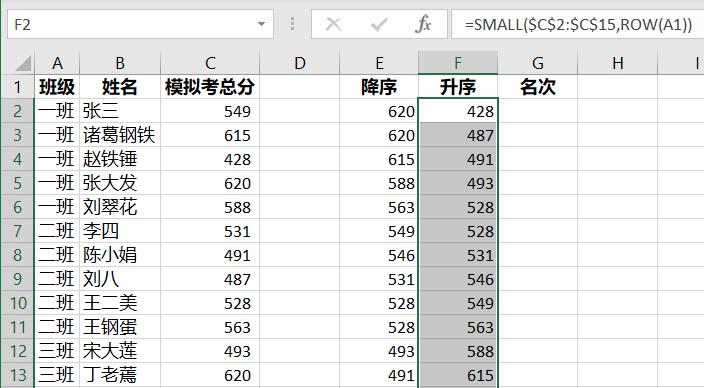Viewport: 704px width, 388px height.
Task: Click the header cell 升序
Action: [x=458, y=87]
